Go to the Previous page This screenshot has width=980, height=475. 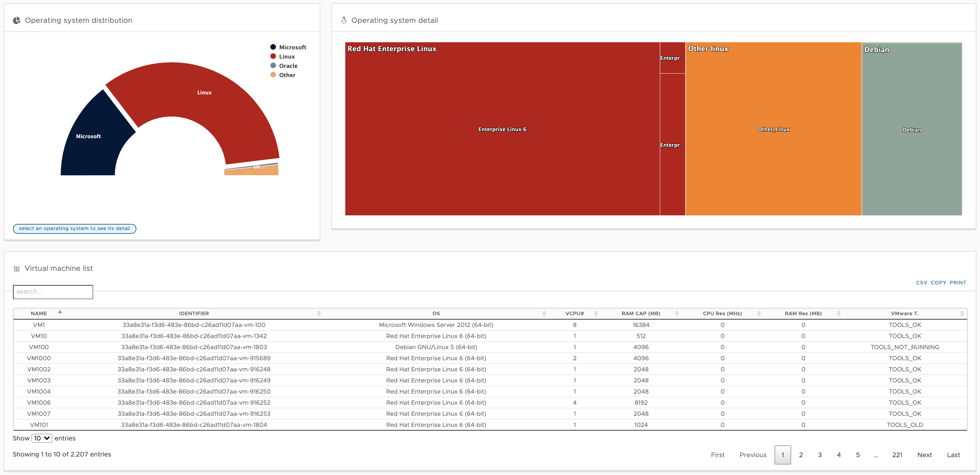pos(753,455)
